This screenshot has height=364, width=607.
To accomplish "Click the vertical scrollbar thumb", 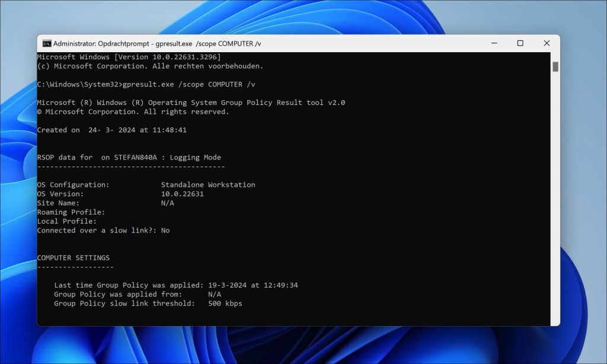I will tap(555, 66).
